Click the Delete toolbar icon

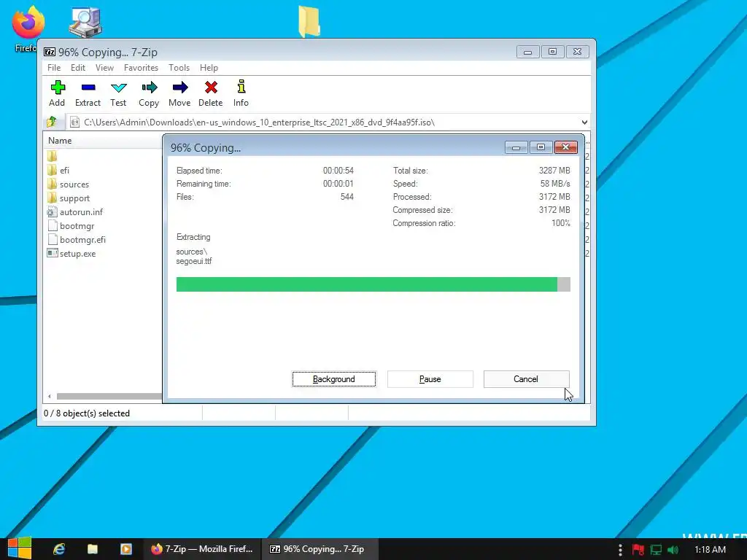(x=211, y=93)
